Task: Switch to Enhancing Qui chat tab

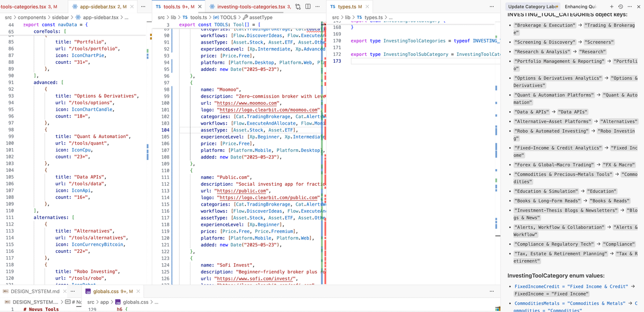Action: coord(580,6)
